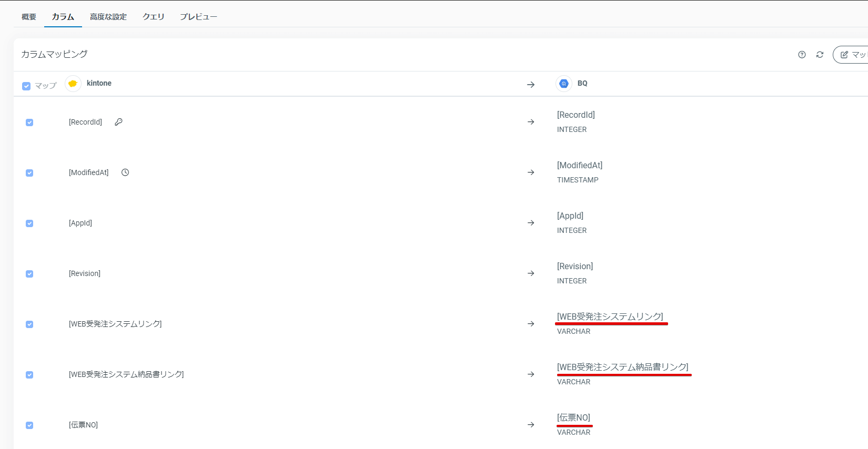The image size is (868, 449).
Task: Click the カラムマッピング section heading
Action: [x=54, y=54]
